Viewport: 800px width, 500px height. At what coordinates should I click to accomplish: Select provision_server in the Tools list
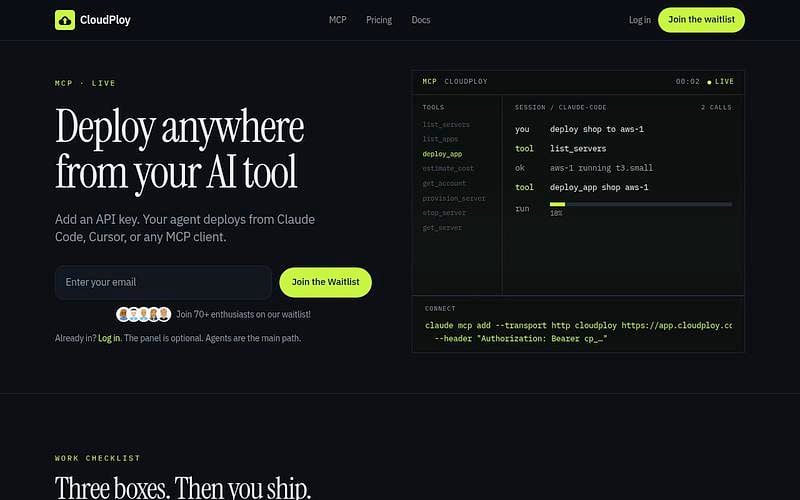click(x=454, y=198)
